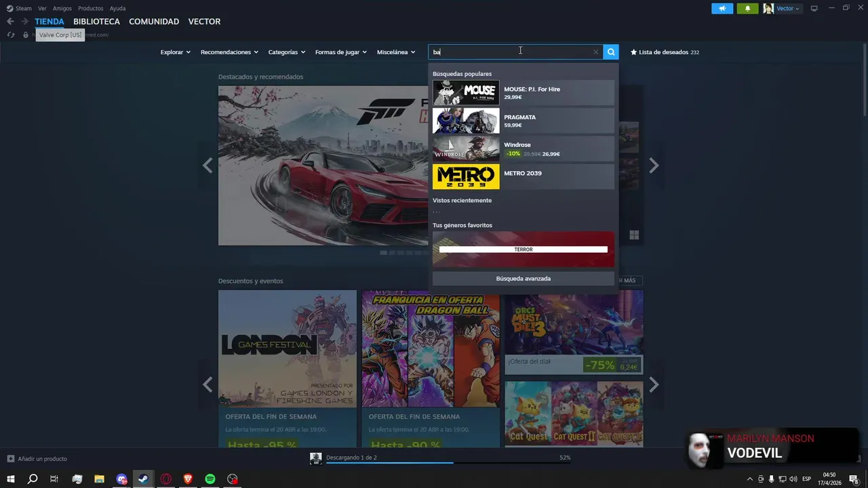This screenshot has width=868, height=488.
Task: Advance the featured carousel with the right arrow
Action: tap(654, 165)
